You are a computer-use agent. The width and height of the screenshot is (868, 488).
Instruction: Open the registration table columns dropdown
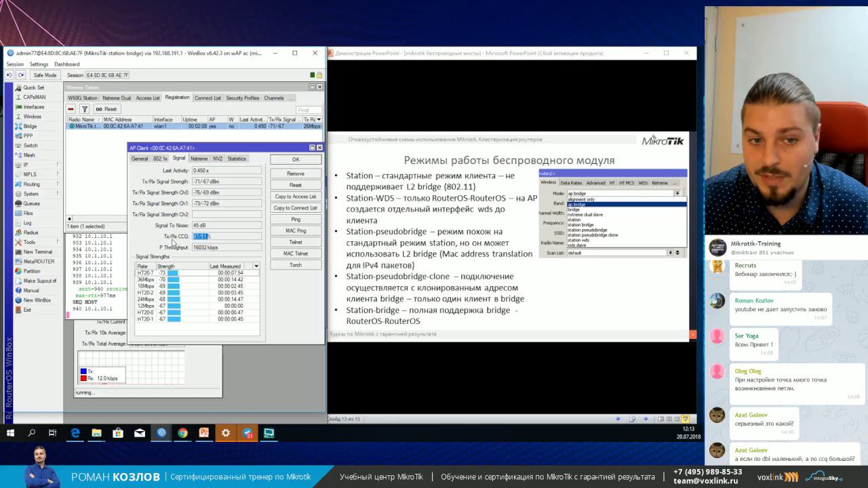point(319,119)
